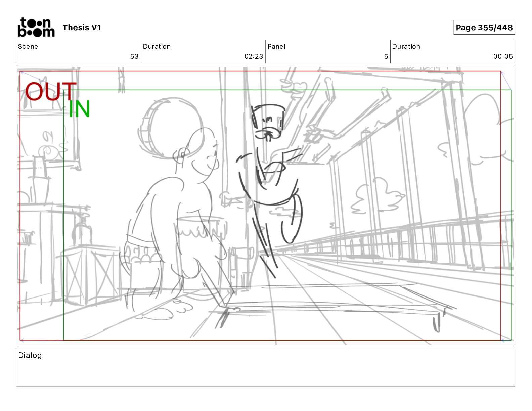Select the 'Thesis V1' title text
This screenshot has width=532, height=411.
82,28
